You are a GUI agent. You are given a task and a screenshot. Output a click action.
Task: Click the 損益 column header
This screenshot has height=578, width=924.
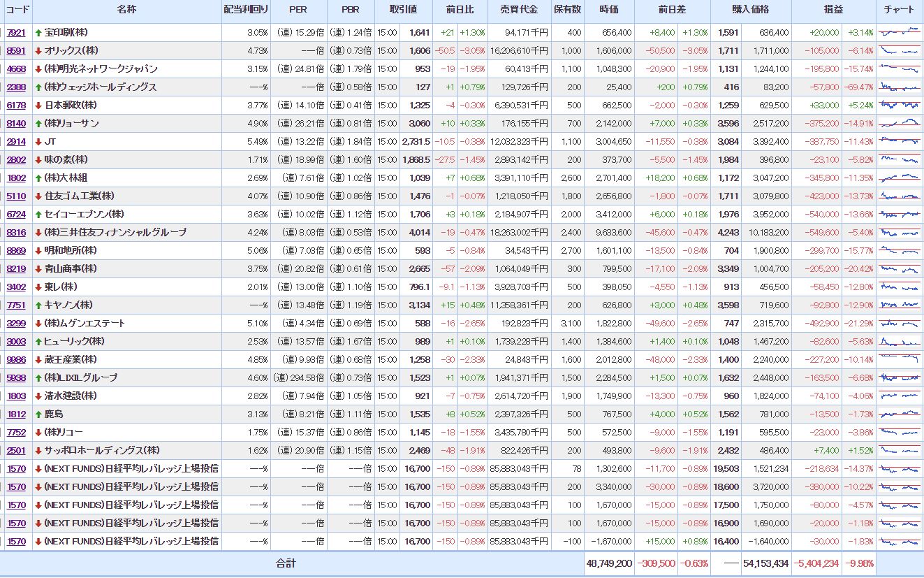pyautogui.click(x=833, y=10)
